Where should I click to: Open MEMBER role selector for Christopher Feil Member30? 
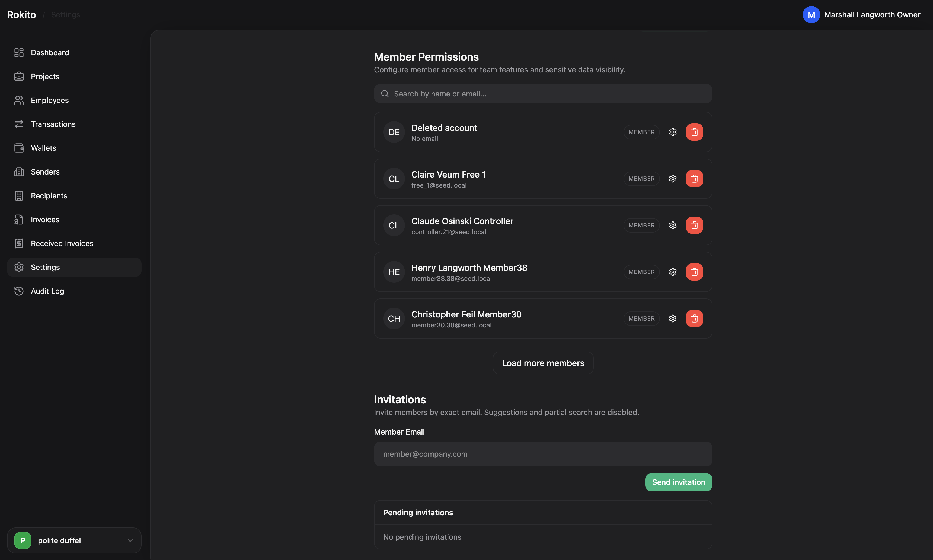(x=641, y=318)
